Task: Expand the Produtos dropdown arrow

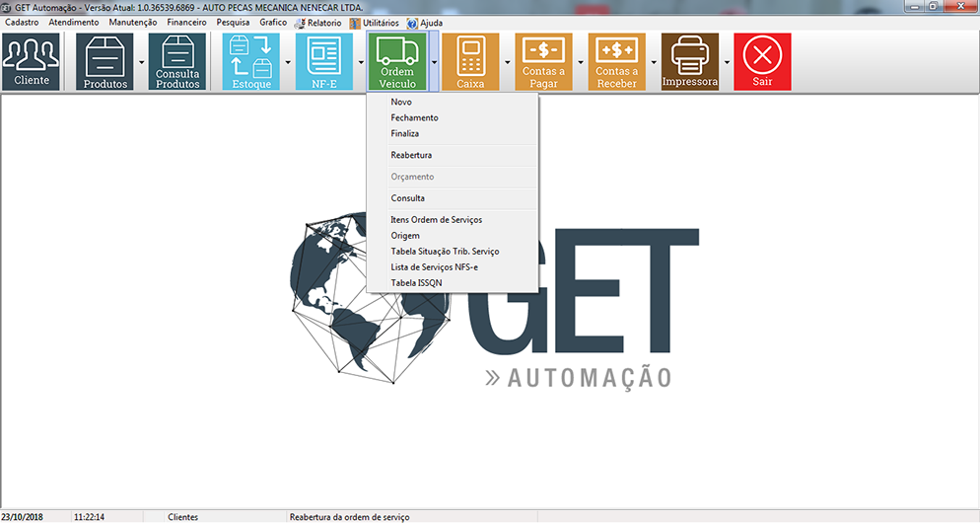Action: click(x=142, y=61)
